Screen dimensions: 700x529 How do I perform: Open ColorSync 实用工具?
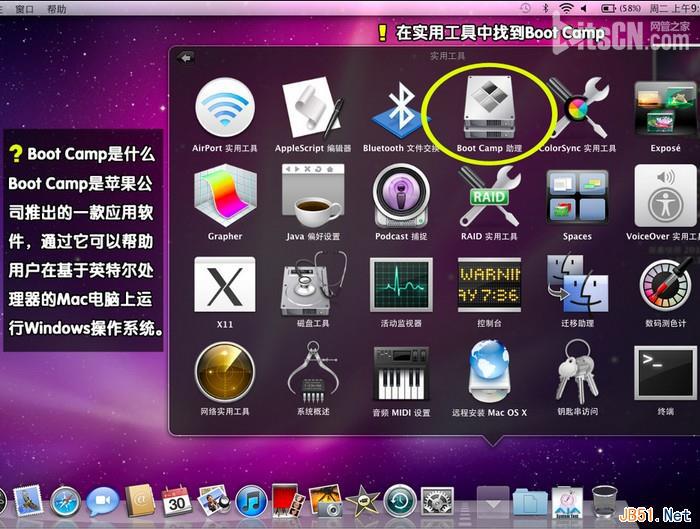pos(578,108)
